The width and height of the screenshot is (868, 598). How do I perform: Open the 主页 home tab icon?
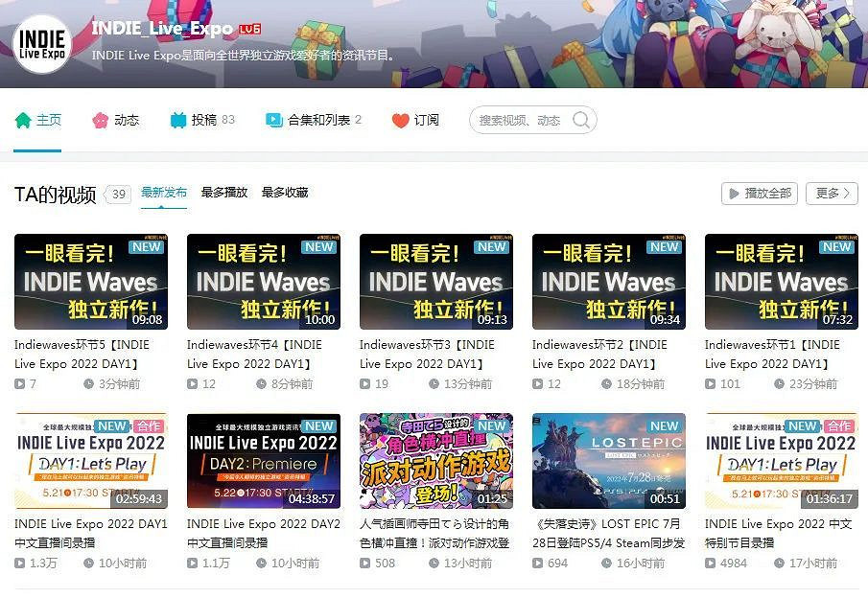pos(23,121)
